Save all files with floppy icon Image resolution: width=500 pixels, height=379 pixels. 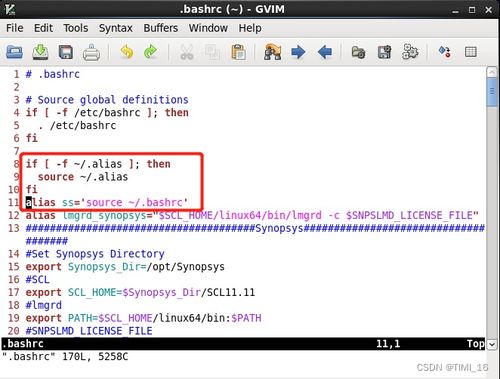pos(66,52)
